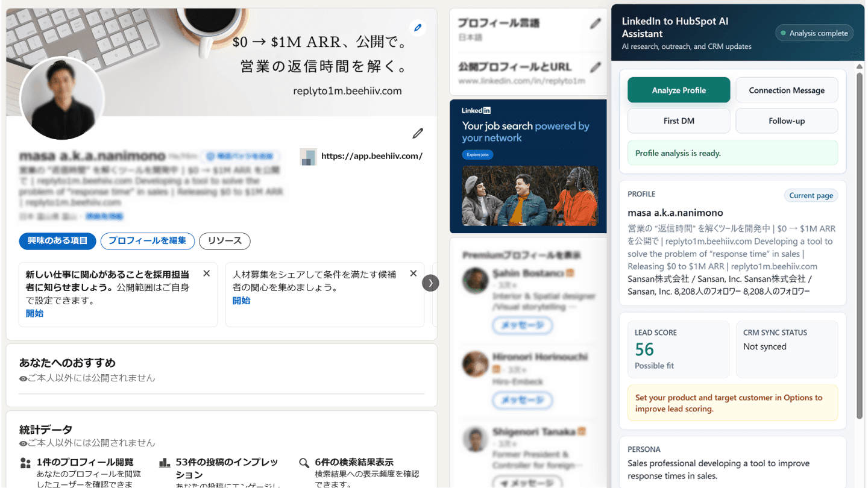Show next suggestion card with carousel arrow

coord(430,283)
